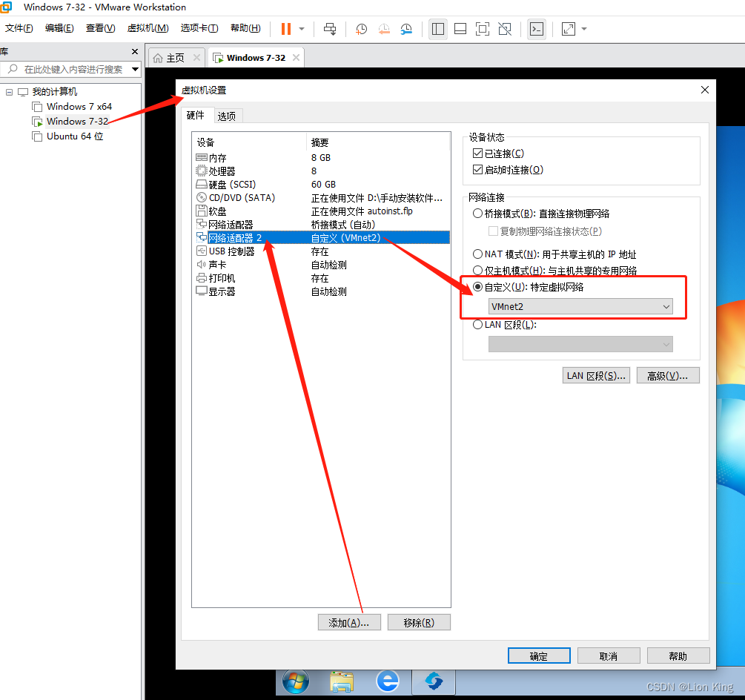Image resolution: width=745 pixels, height=700 pixels.
Task: Click the library search input field
Action: click(x=70, y=70)
